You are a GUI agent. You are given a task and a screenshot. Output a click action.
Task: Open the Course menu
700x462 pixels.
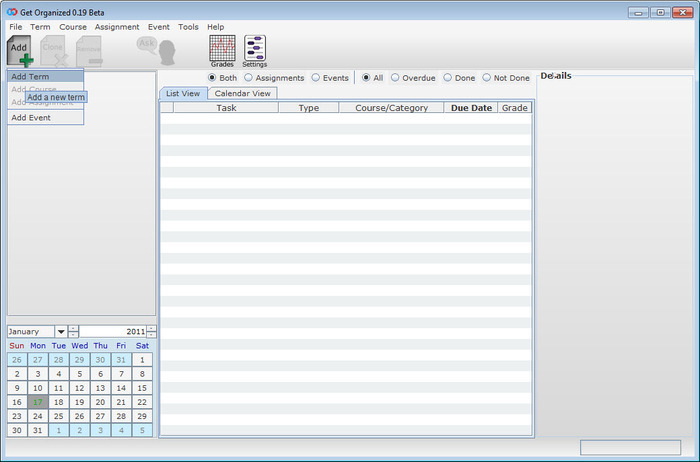pos(73,27)
